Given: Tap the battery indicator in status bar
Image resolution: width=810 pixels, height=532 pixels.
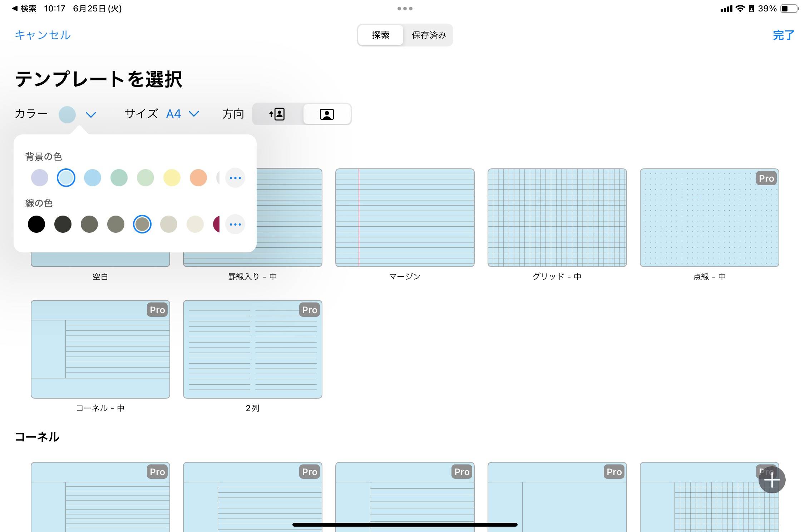Looking at the screenshot, I should [x=789, y=9].
